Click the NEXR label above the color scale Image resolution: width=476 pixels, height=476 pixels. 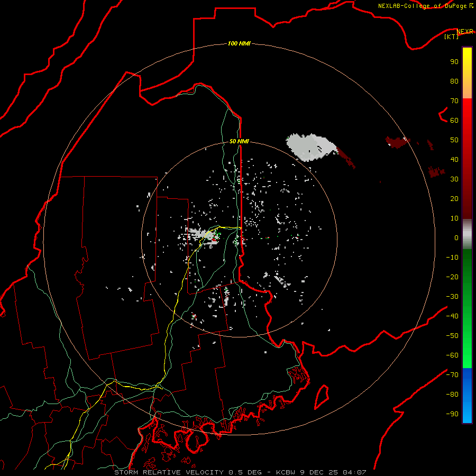point(464,32)
